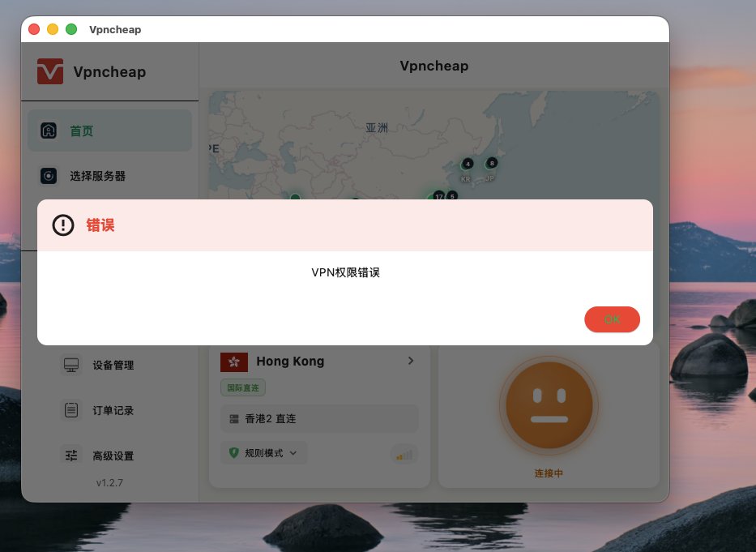Click the OK button in error dialog

[612, 319]
